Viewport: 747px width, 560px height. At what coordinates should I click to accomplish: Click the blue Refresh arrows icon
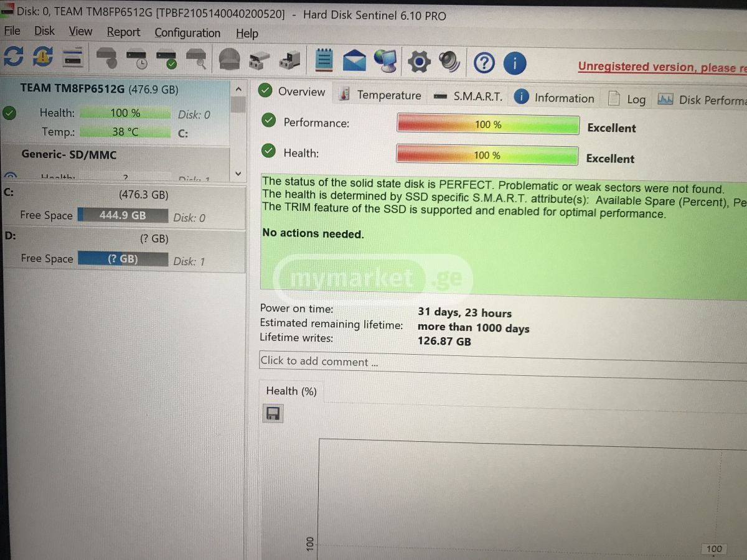click(x=14, y=57)
